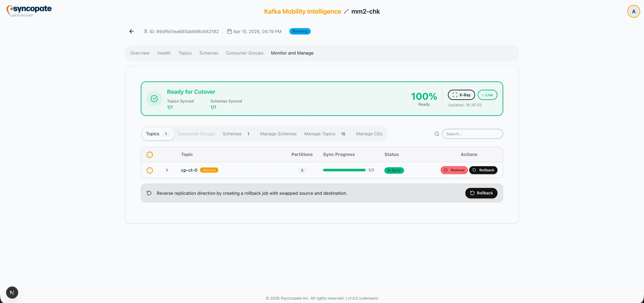Image resolution: width=644 pixels, height=303 pixels.
Task: Click the round N badge icon
Action: pyautogui.click(x=12, y=292)
